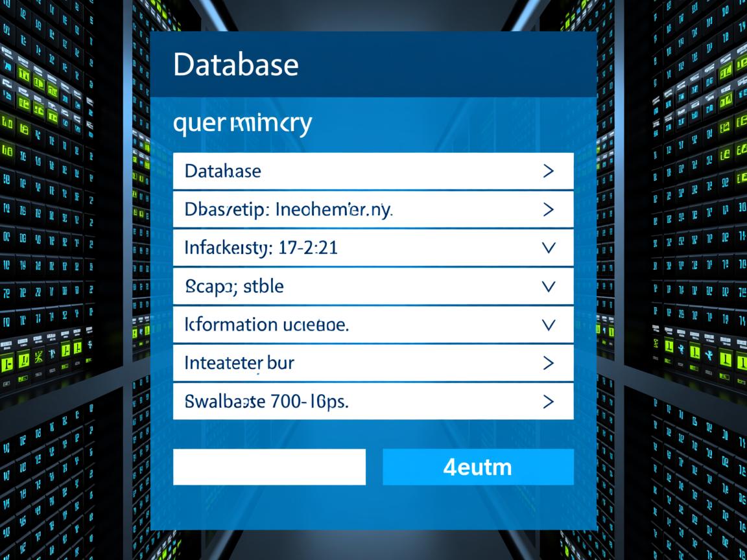747x560 pixels.
Task: Click the arrow next to Swalbaste 700-10ps
Action: pyautogui.click(x=548, y=401)
